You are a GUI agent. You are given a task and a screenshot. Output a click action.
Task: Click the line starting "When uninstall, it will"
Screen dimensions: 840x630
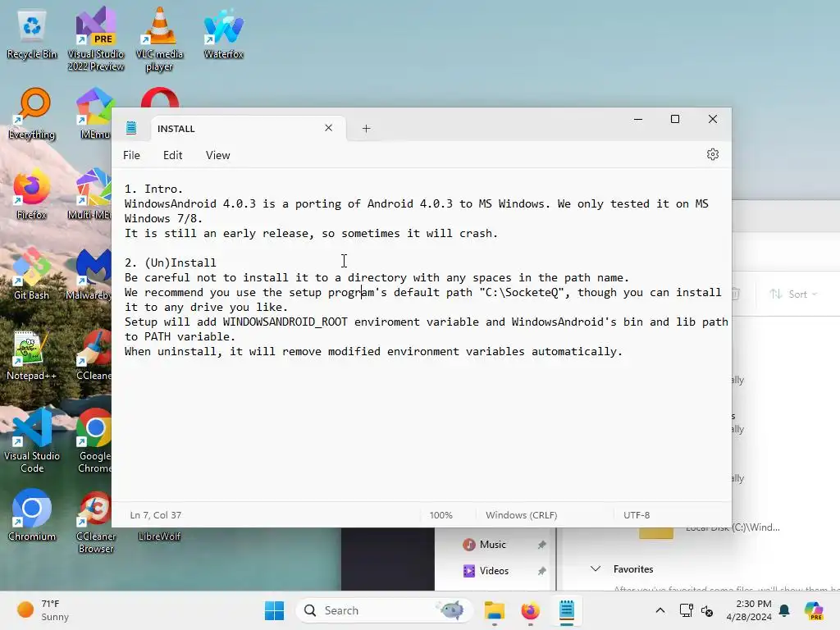click(x=373, y=351)
